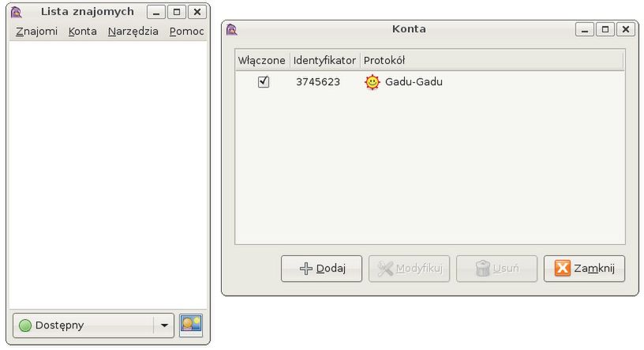Click the buddy icon selector image
The width and height of the screenshot is (644, 350).
point(191,325)
